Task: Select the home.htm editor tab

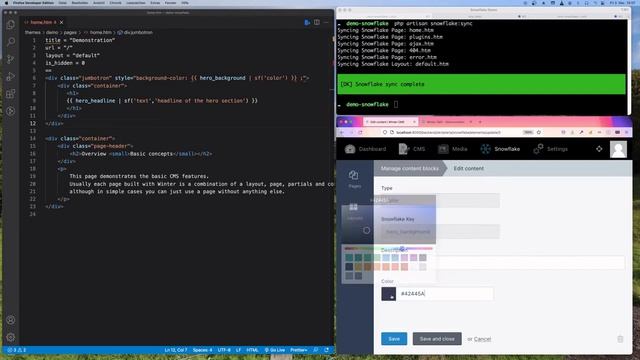Action: tap(42, 22)
